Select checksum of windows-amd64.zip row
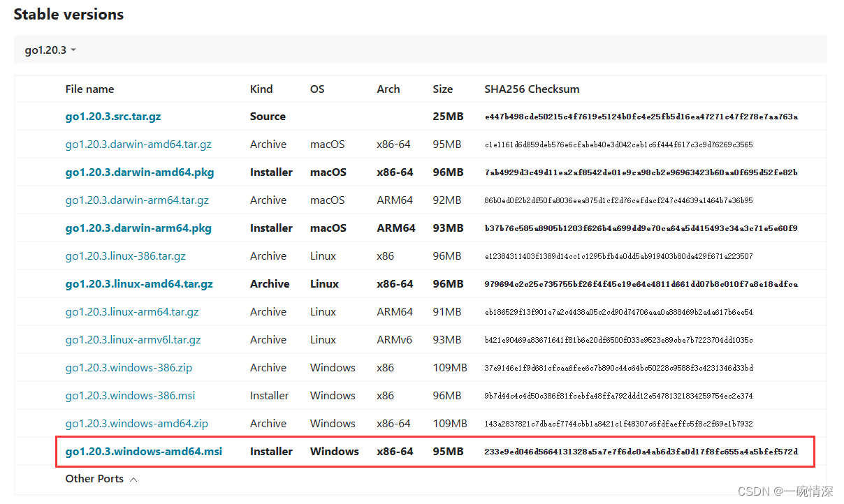This screenshot has height=504, width=844. point(618,424)
